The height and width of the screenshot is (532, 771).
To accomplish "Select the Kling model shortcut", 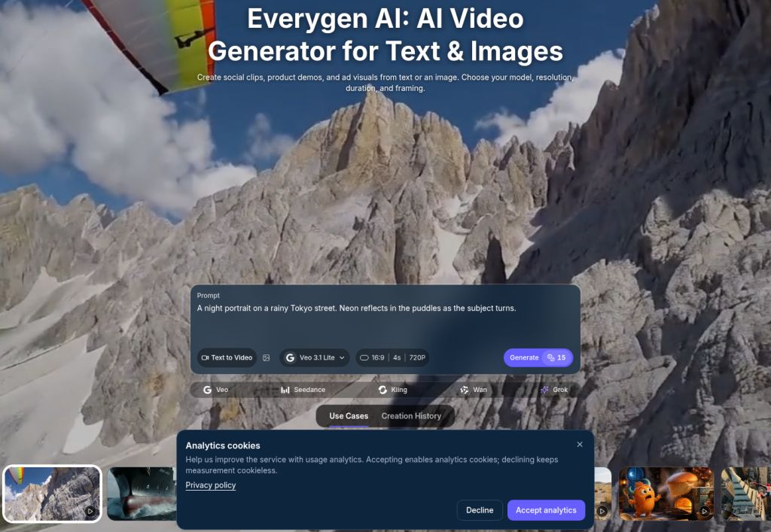I will coord(393,390).
